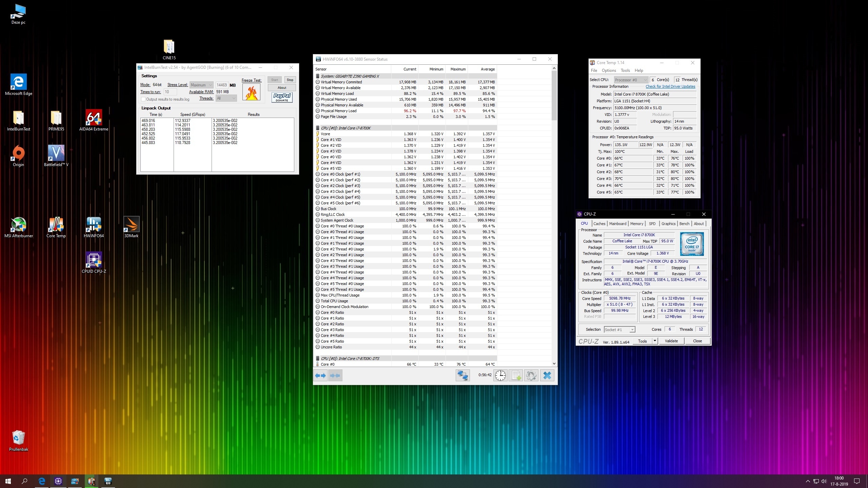Click CPU-Z Validate button
This screenshot has height=488, width=868.
click(671, 341)
